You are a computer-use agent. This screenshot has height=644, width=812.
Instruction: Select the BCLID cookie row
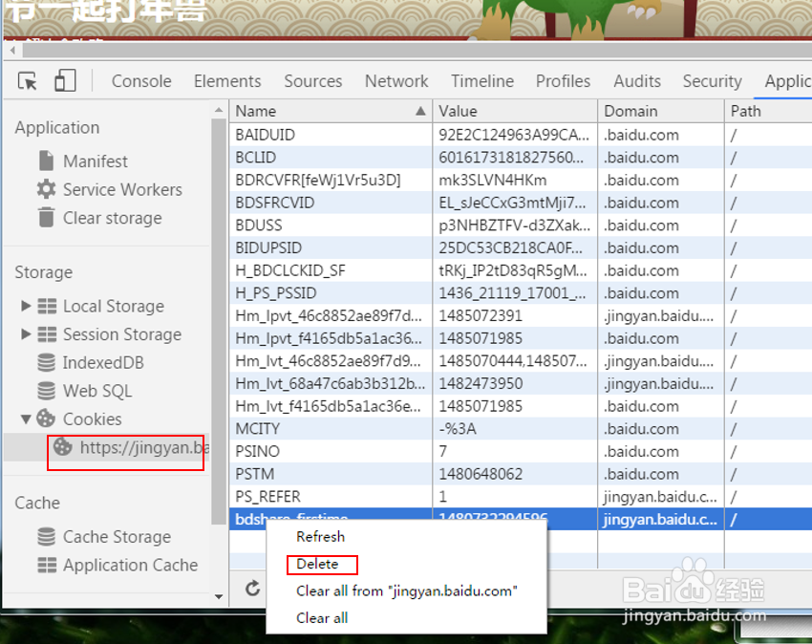[521, 158]
